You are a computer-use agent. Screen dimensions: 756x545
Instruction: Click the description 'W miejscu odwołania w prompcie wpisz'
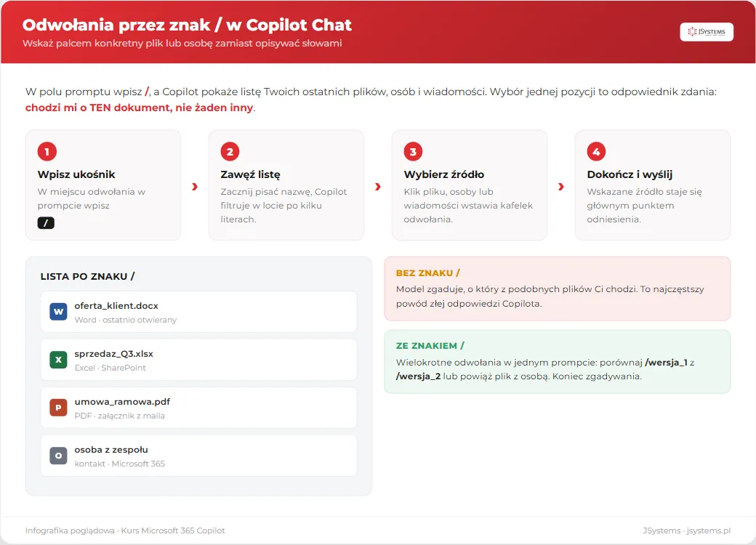(91, 198)
